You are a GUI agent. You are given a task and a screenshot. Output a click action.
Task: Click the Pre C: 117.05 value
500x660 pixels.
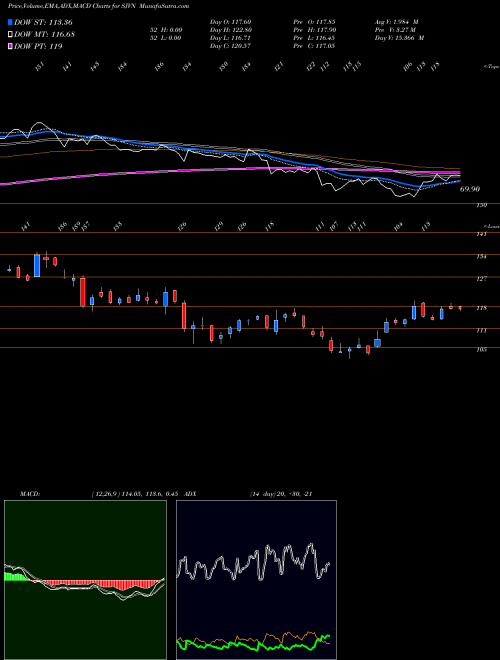pos(314,46)
